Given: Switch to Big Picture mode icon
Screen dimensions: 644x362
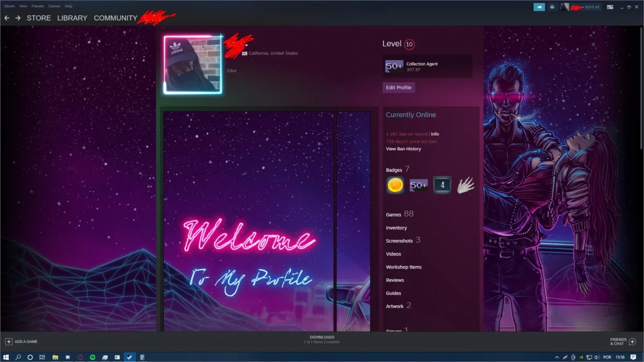Looking at the screenshot, I should click(610, 7).
